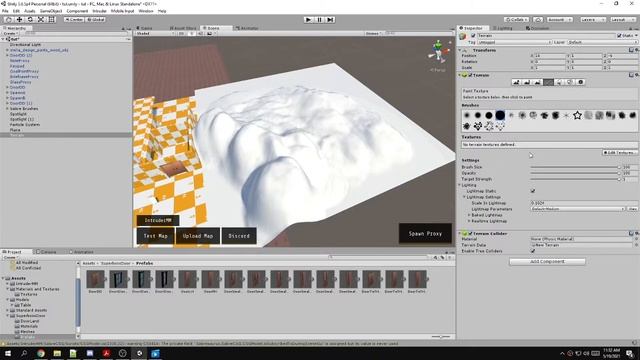Toggle Terrain Collider enabled checkbox

tap(470, 233)
